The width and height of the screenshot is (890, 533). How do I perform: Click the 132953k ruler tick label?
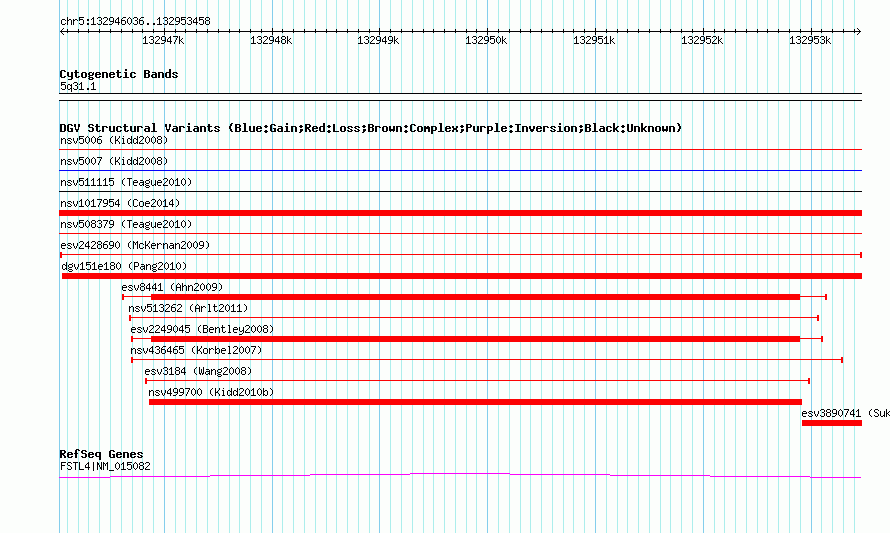810,40
